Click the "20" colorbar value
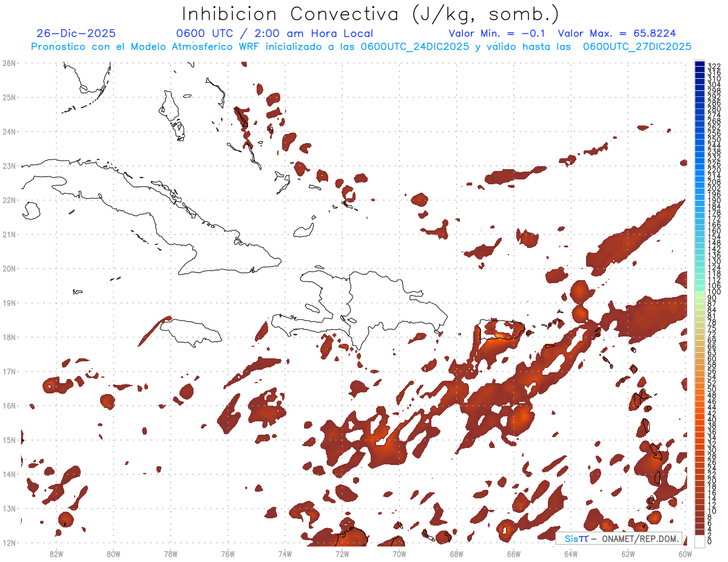Image resolution: width=728 pixels, height=562 pixels. pyautogui.click(x=712, y=481)
